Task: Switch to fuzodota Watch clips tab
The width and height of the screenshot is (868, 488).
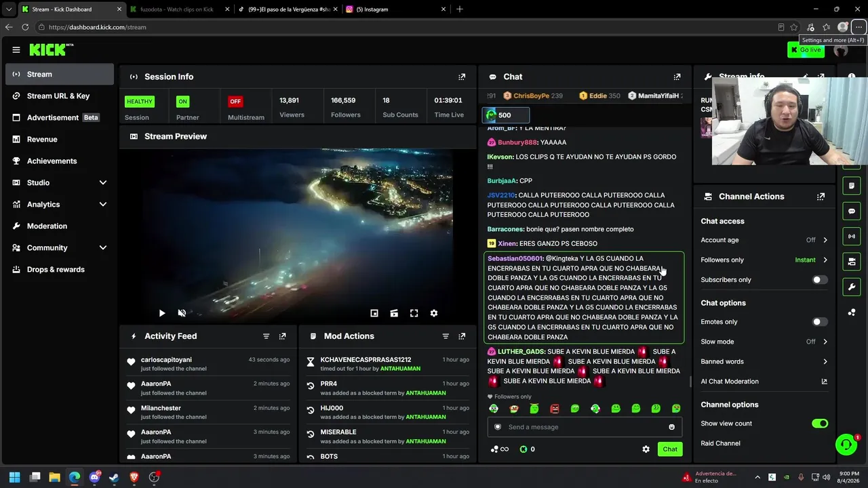Action: 179,9
